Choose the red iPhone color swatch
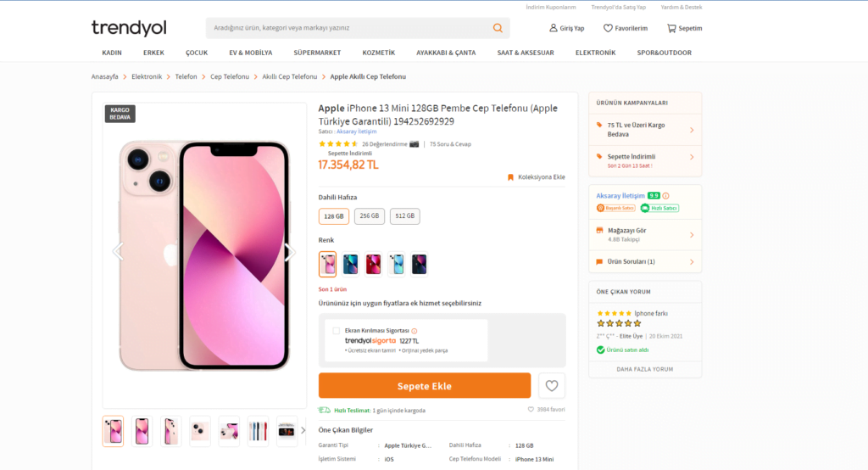 point(373,265)
